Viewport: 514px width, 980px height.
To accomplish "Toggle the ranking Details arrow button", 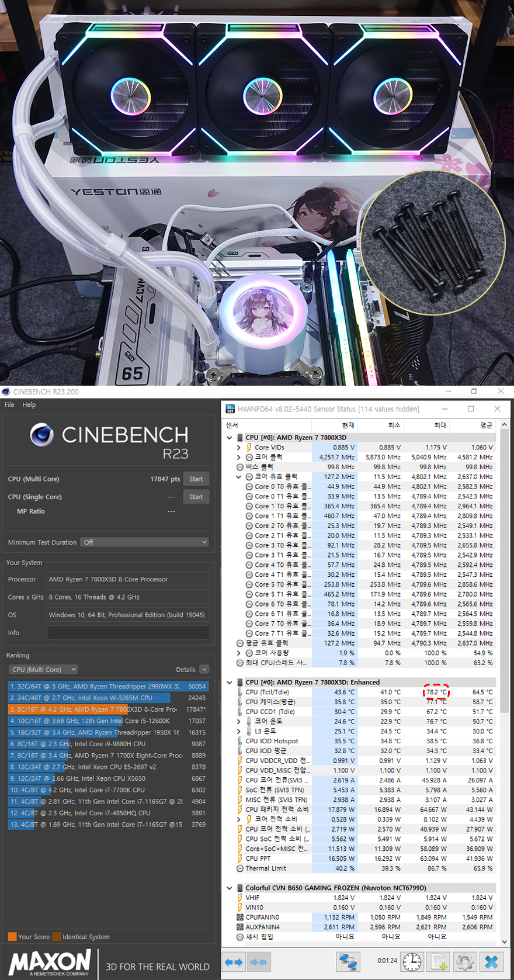I will pos(204,670).
